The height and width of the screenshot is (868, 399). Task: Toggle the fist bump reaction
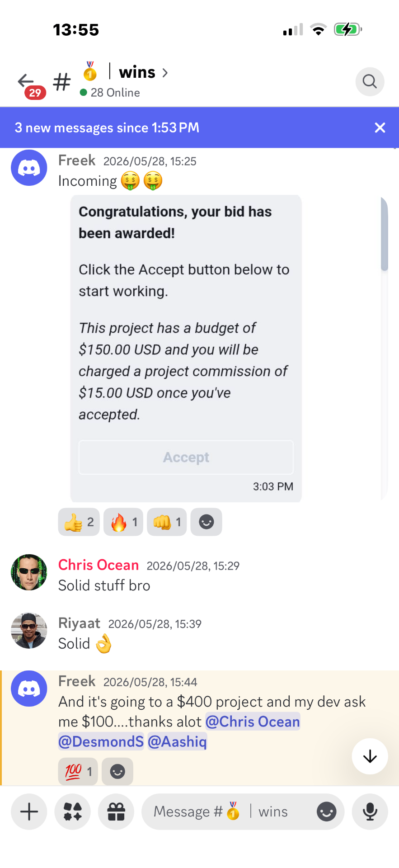click(167, 522)
